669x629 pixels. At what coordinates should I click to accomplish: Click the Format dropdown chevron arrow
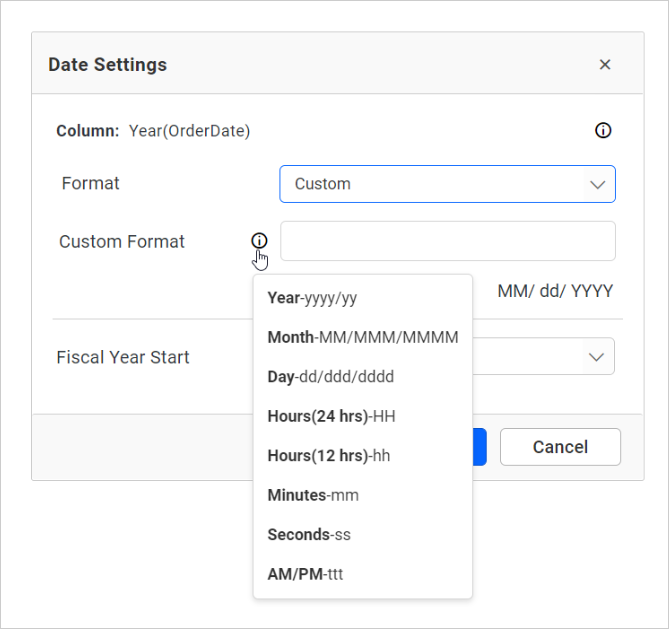pyautogui.click(x=597, y=185)
